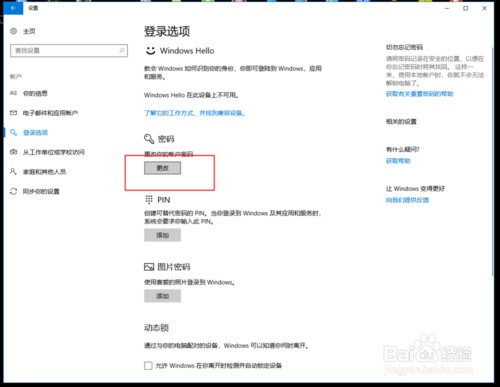Open the 获取帮助 link
The width and height of the screenshot is (500, 387).
(398, 161)
